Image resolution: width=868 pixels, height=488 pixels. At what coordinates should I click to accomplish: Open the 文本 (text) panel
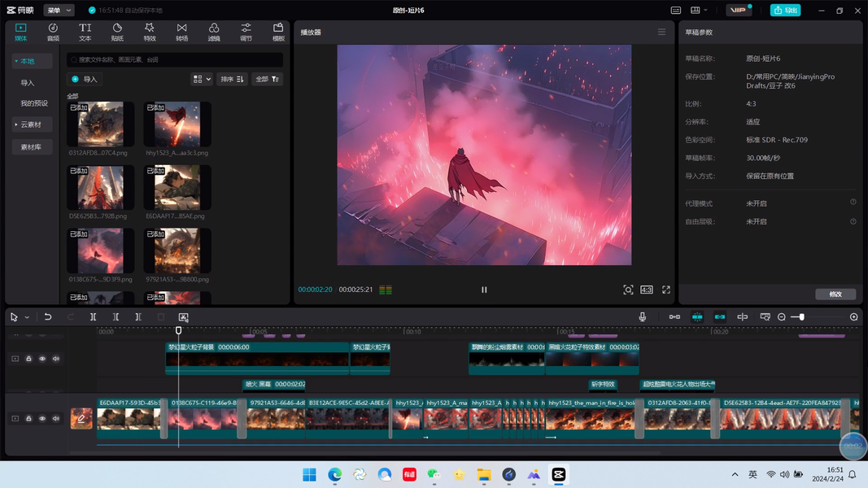(x=85, y=32)
